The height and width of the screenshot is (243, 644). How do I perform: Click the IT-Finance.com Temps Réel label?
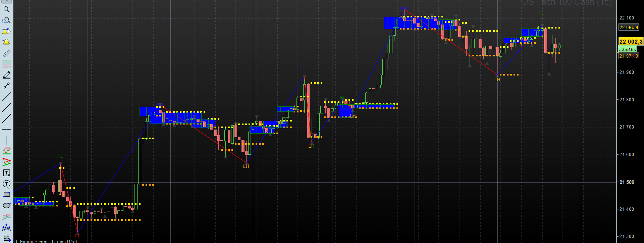coord(46,241)
